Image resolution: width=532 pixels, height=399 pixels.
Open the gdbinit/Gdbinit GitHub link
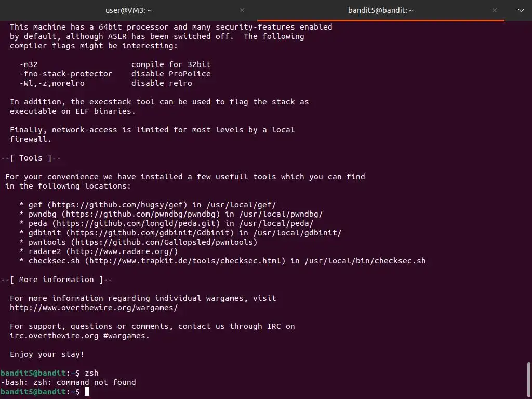(x=150, y=233)
